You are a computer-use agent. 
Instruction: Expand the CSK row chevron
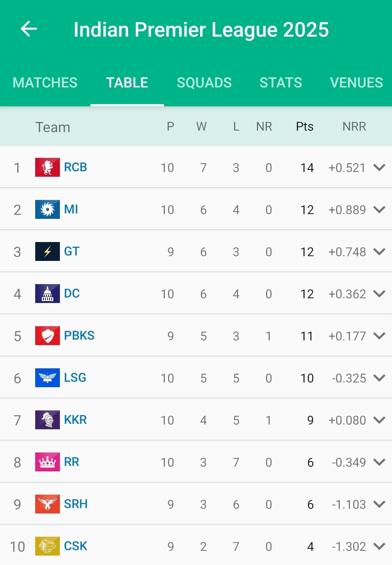379,546
